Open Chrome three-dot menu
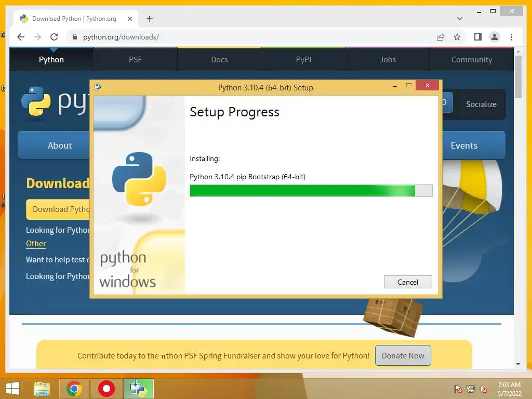 coord(511,37)
